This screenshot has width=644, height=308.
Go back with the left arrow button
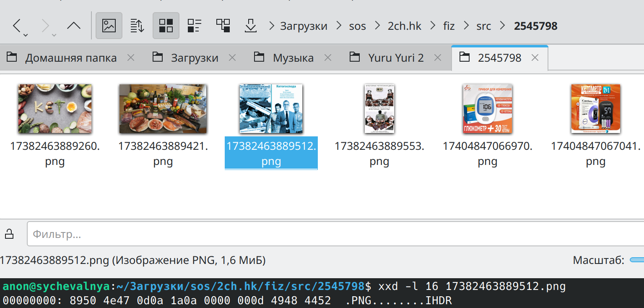pyautogui.click(x=17, y=26)
